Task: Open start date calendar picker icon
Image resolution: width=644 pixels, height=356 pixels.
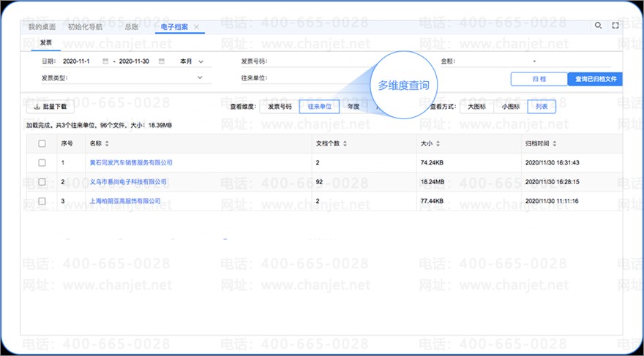Action: pyautogui.click(x=105, y=61)
